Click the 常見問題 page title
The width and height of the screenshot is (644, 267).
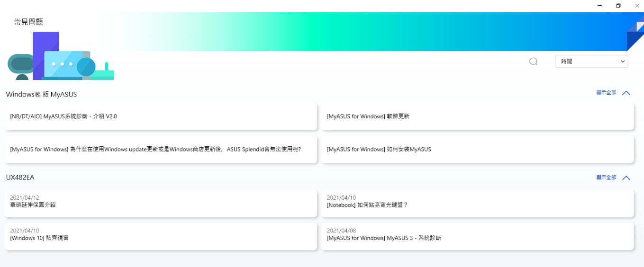point(29,22)
